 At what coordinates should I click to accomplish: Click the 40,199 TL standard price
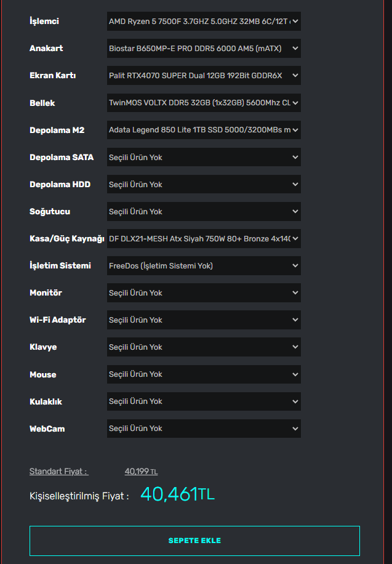click(141, 472)
